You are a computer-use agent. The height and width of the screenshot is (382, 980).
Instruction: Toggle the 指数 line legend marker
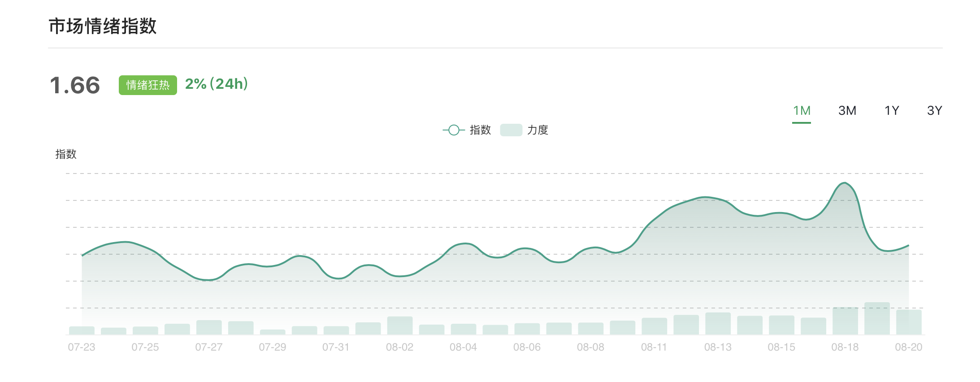coord(454,130)
